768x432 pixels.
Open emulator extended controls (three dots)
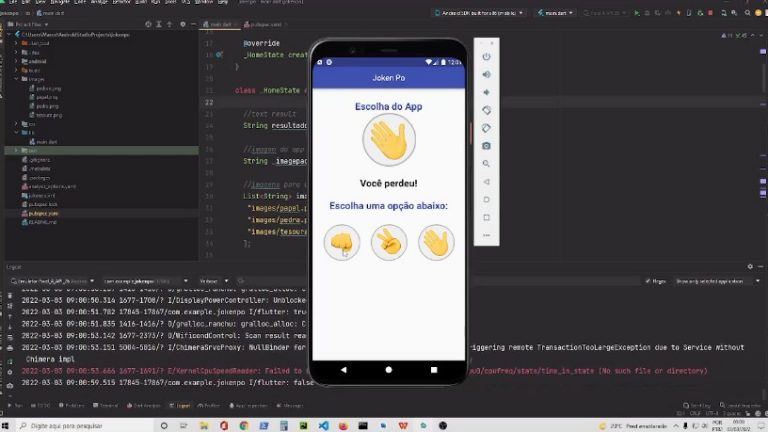[486, 235]
